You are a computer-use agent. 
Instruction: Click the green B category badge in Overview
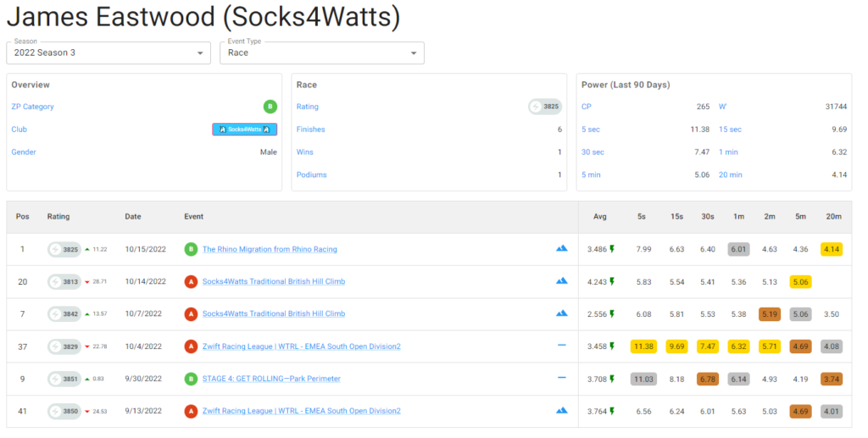tap(270, 107)
